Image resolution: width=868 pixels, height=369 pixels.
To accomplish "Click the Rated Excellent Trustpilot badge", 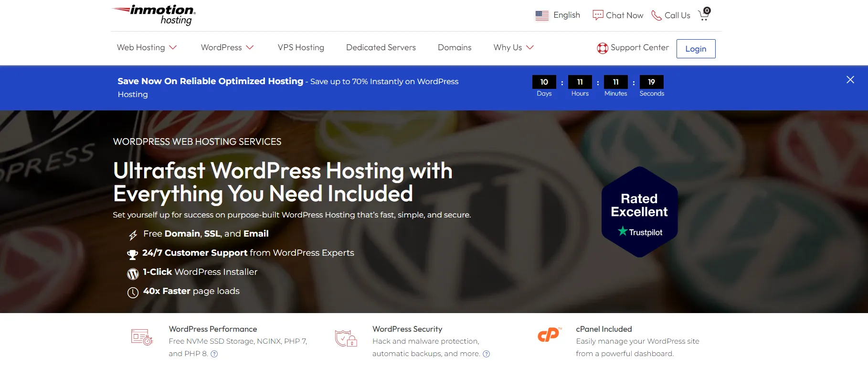I will pos(639,212).
